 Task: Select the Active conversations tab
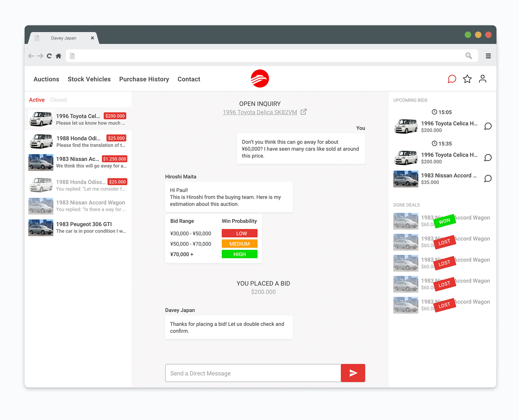pos(37,100)
